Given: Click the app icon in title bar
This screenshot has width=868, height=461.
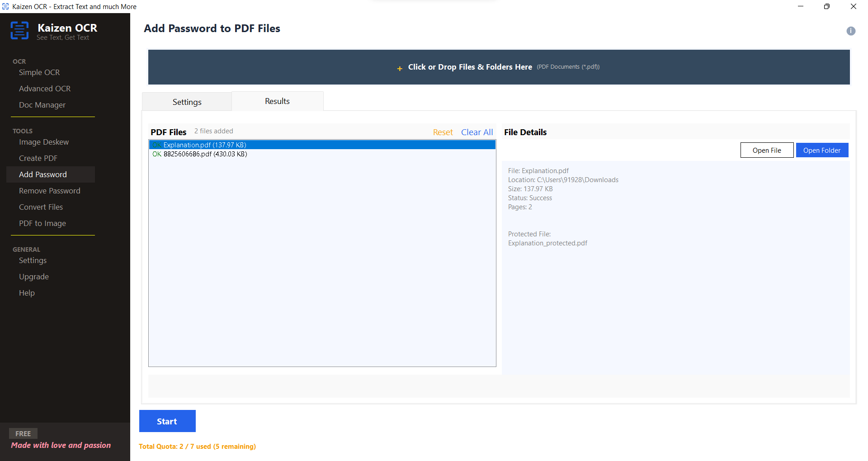Looking at the screenshot, I should point(5,6).
